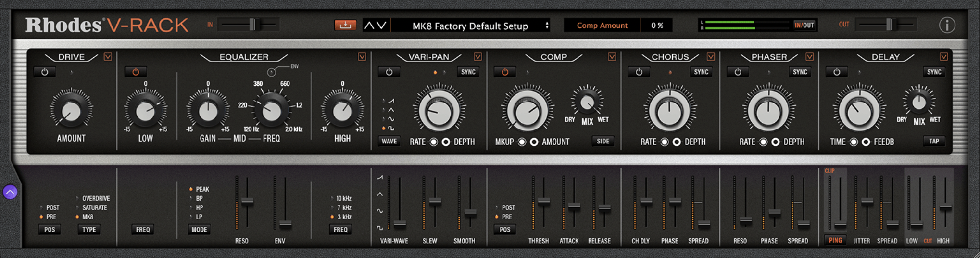This screenshot has width=980, height=258.
Task: Click the WAVE button in Vari-Pan
Action: coord(389,142)
